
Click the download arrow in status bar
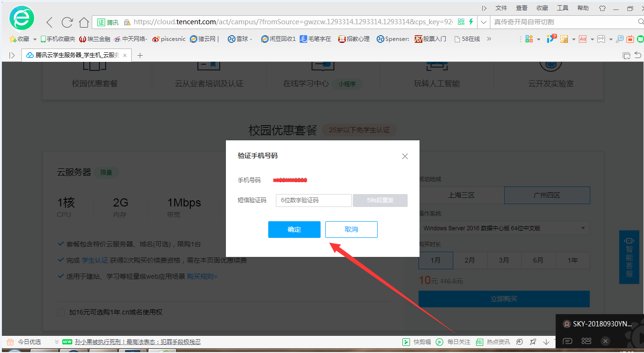(546, 342)
